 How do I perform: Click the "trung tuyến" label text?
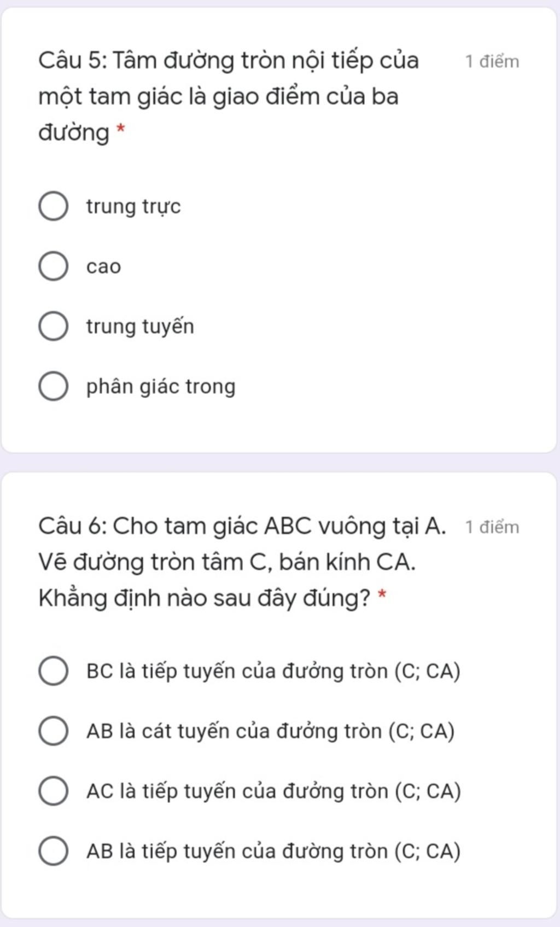click(x=140, y=327)
